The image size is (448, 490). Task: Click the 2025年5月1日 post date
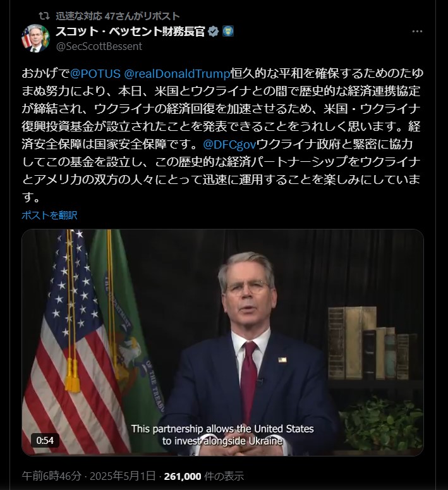click(123, 476)
